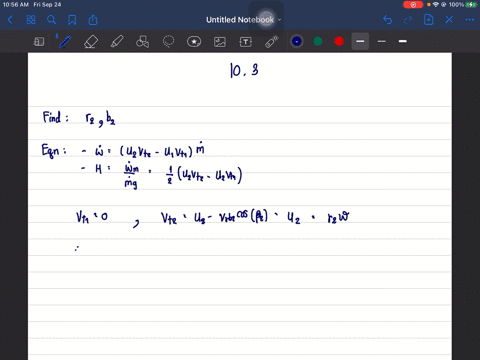Open the Elements sticker tool

pyautogui.click(x=194, y=42)
